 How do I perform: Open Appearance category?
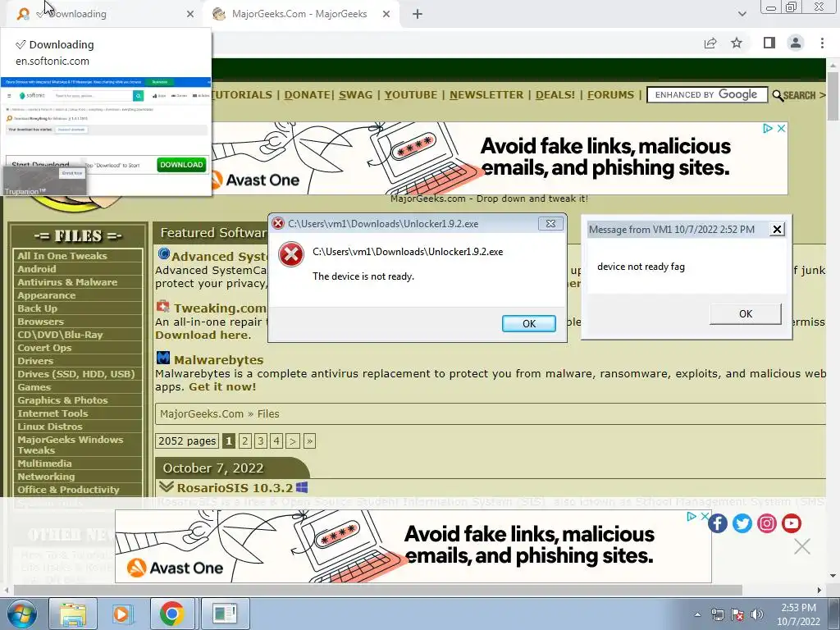click(46, 295)
